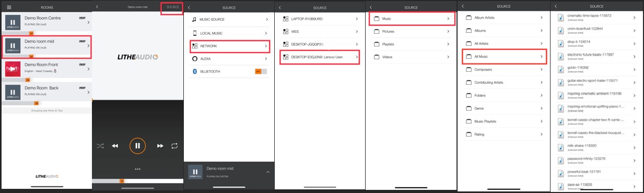The width and height of the screenshot is (644, 193).
Task: Pause playback with orange circle button
Action: click(138, 146)
